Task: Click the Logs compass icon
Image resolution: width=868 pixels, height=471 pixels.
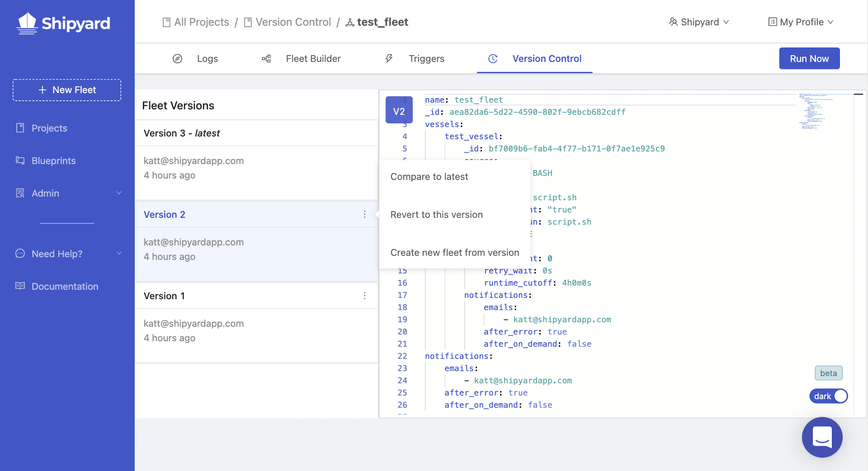Action: [x=177, y=59]
